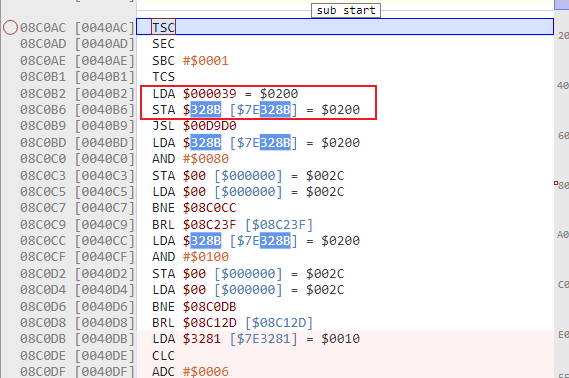
Task: Click address 08C0AD in the margin
Action: pyautogui.click(x=43, y=44)
